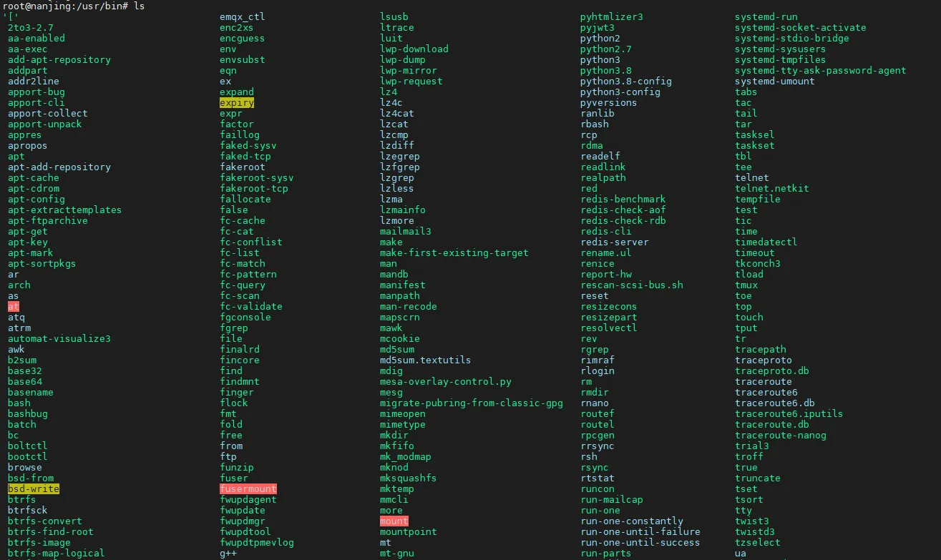Image resolution: width=941 pixels, height=560 pixels.
Task: Click the 'run-one-until-success' entry
Action: click(x=640, y=542)
